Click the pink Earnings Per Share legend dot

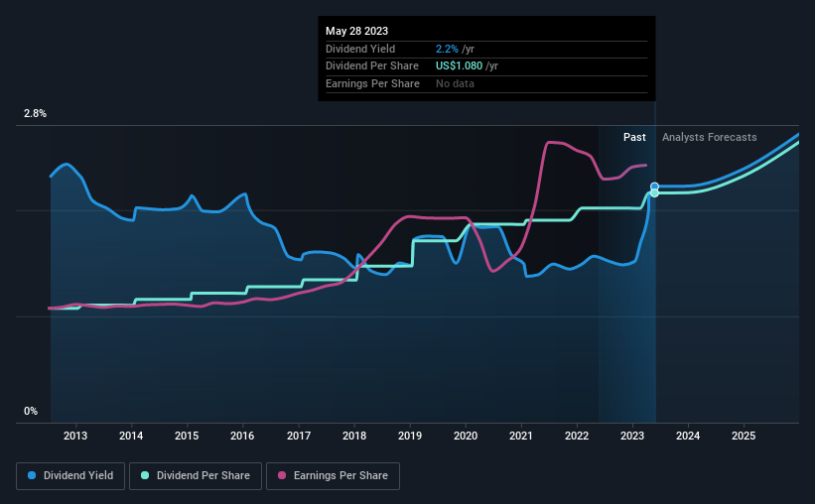pyautogui.click(x=282, y=475)
